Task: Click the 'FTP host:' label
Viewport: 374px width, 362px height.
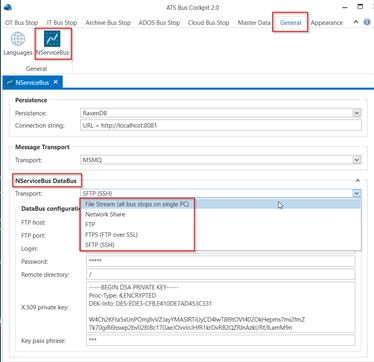Action: pyautogui.click(x=33, y=223)
